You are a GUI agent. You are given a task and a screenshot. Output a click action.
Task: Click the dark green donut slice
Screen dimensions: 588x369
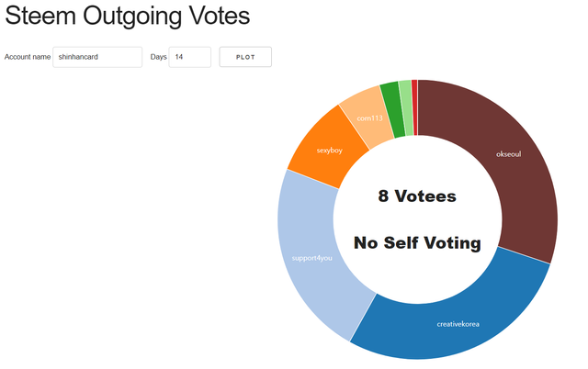(x=390, y=96)
